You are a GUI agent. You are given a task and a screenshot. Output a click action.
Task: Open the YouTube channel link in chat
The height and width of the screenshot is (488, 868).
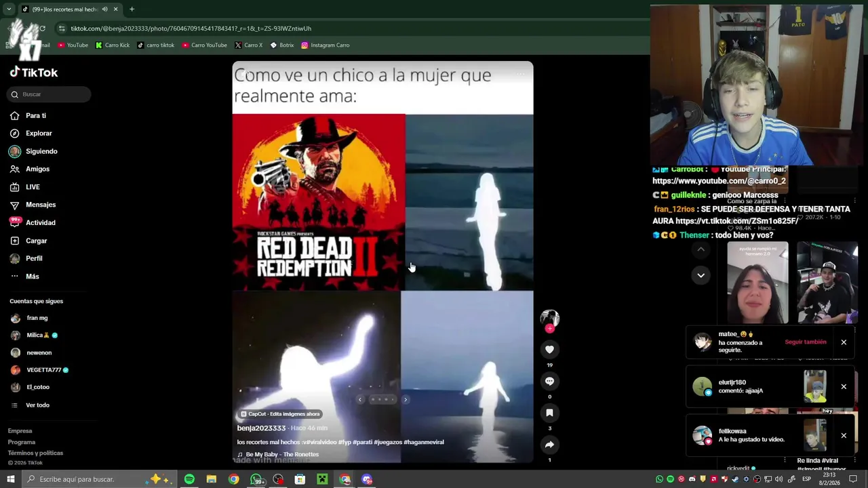click(719, 181)
